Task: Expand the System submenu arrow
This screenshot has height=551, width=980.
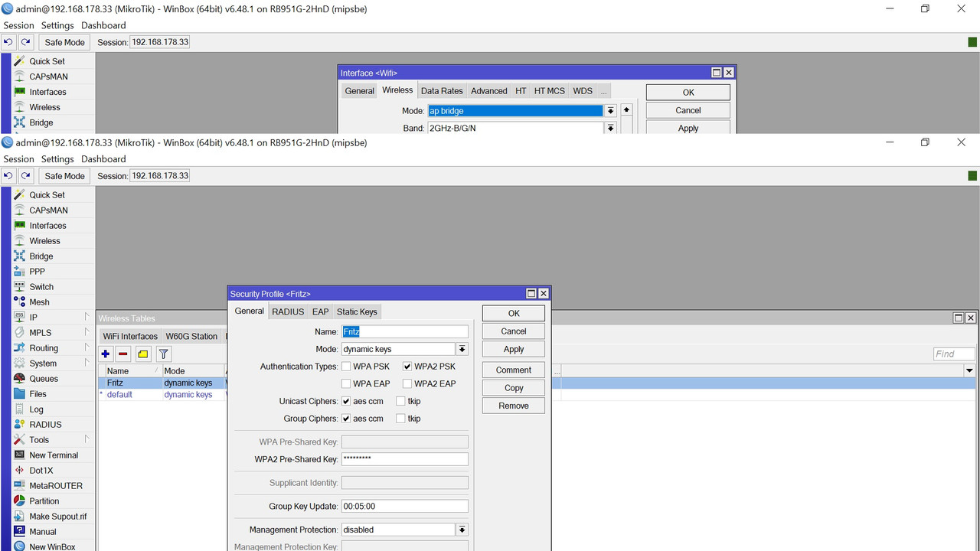Action: [x=87, y=363]
